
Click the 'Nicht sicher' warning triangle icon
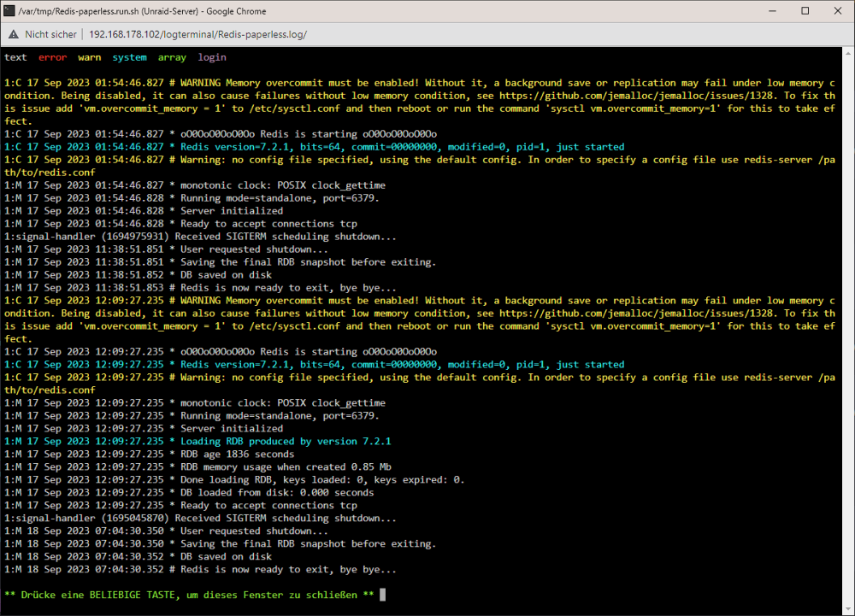14,34
